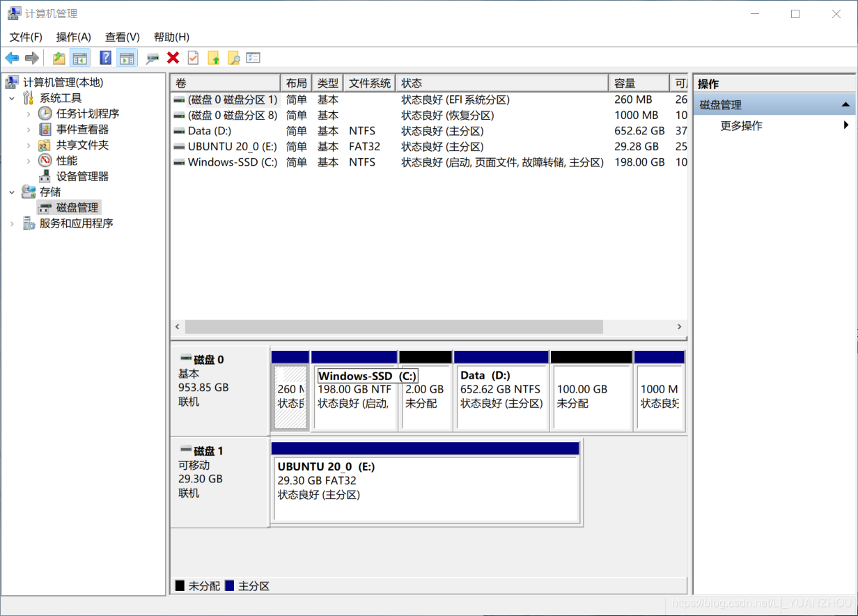Click the Forward navigation arrow icon
The height and width of the screenshot is (616, 858).
31,58
